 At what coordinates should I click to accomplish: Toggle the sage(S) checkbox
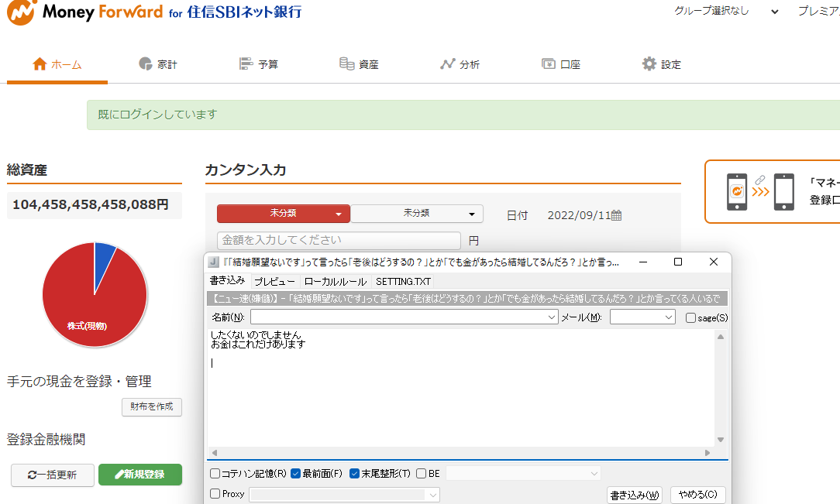click(x=690, y=318)
